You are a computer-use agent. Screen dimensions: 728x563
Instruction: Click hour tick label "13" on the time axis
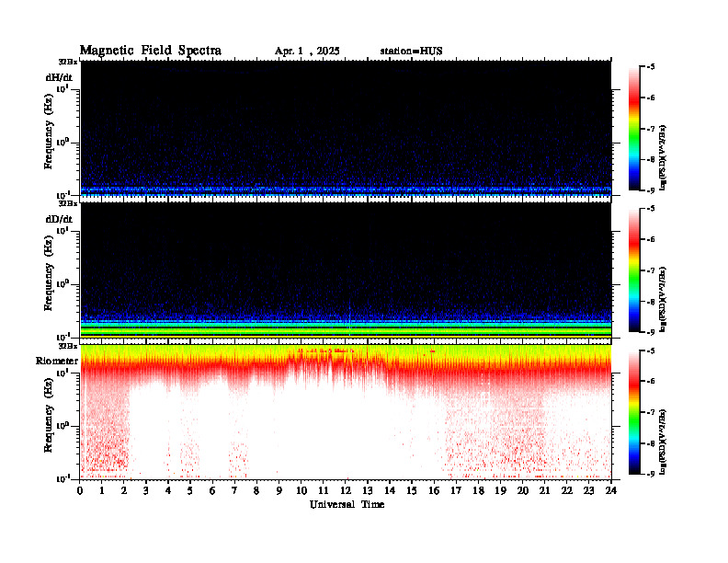368,491
